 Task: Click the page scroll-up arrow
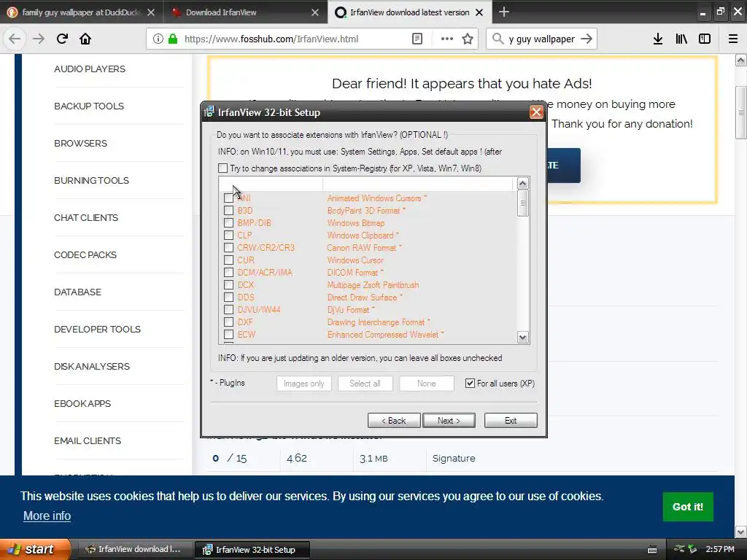tap(741, 60)
